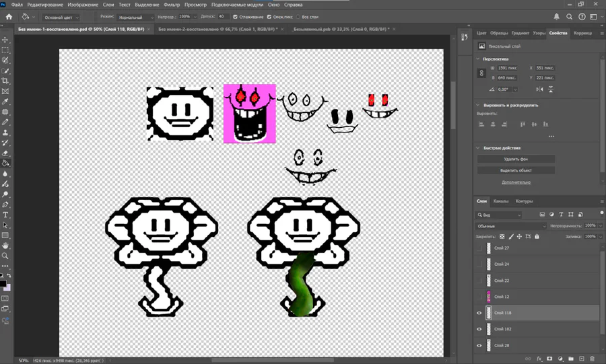Select the Clone Stamp tool
The width and height of the screenshot is (606, 364).
[5, 133]
